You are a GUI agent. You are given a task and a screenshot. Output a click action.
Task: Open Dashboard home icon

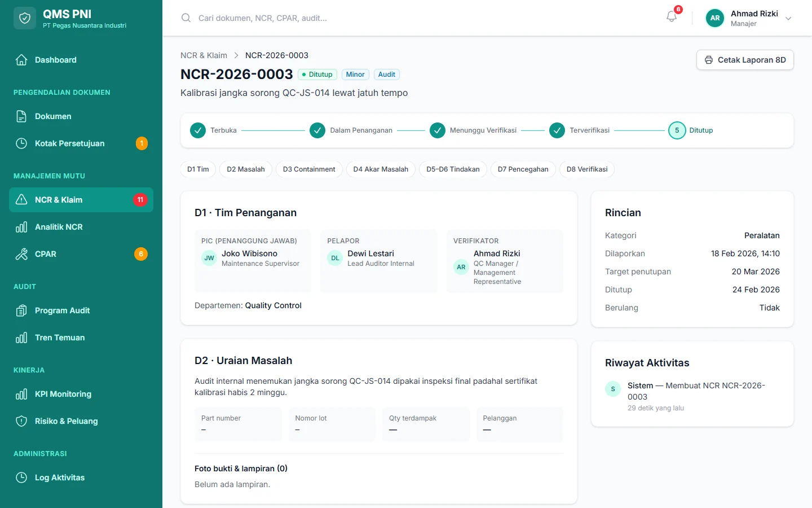[x=21, y=60]
